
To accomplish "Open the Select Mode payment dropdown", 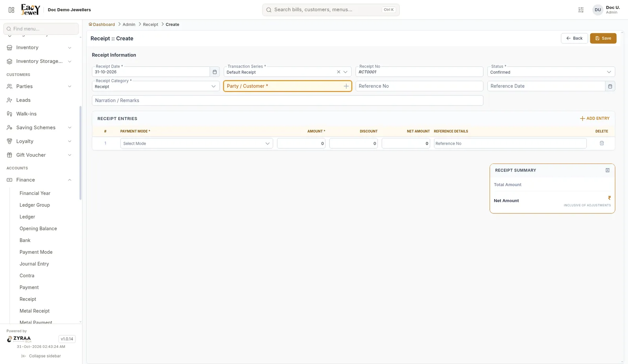I will click(x=197, y=144).
